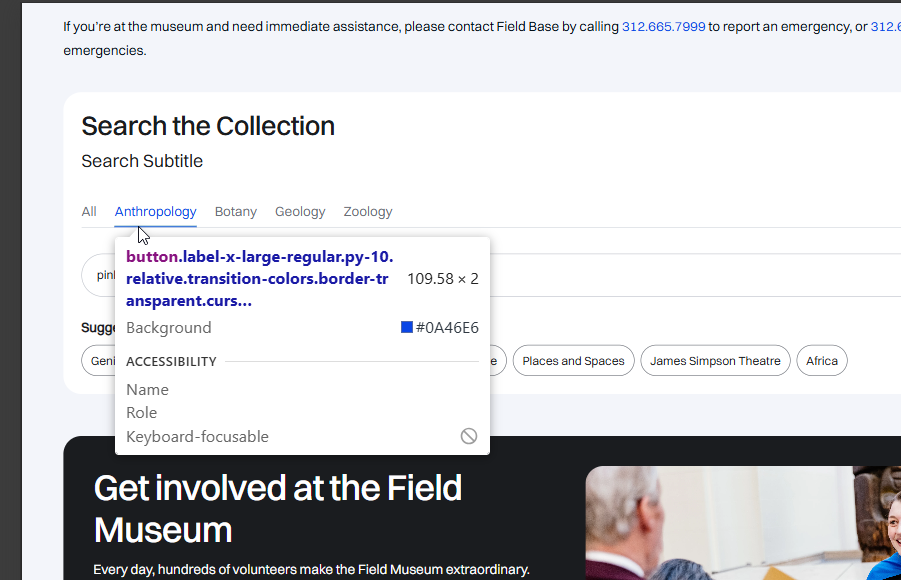
Task: Click the Get involved at the Field Museum heading
Action: point(278,508)
